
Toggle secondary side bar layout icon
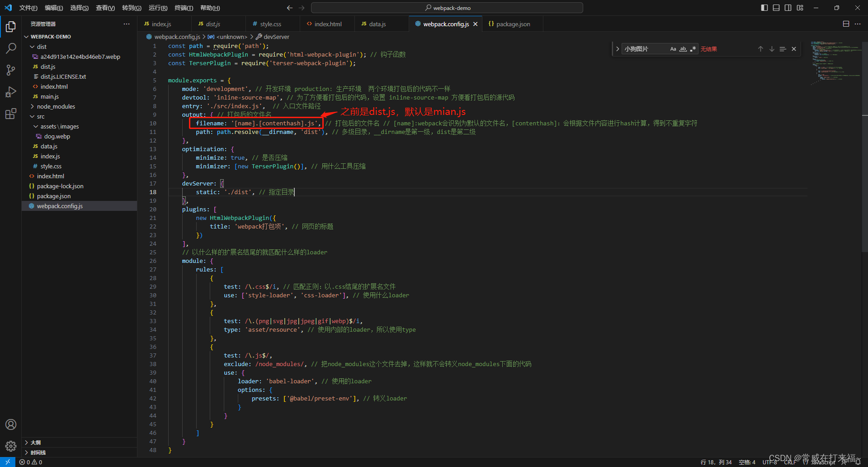788,8
